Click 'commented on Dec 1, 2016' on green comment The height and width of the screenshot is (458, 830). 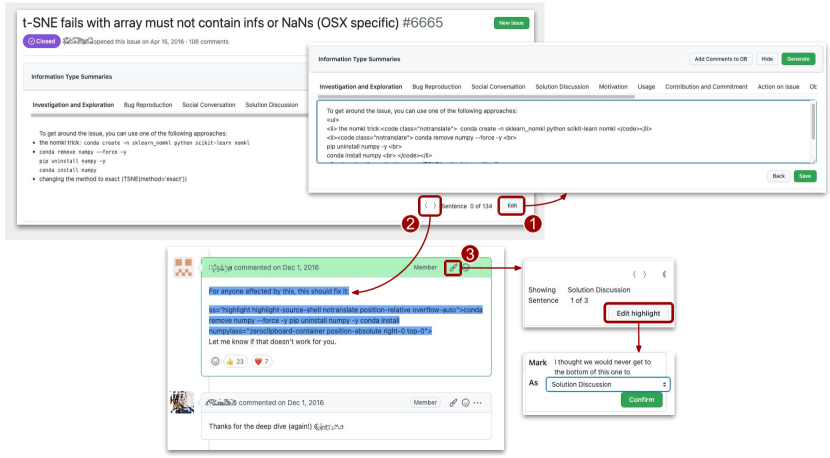276,267
